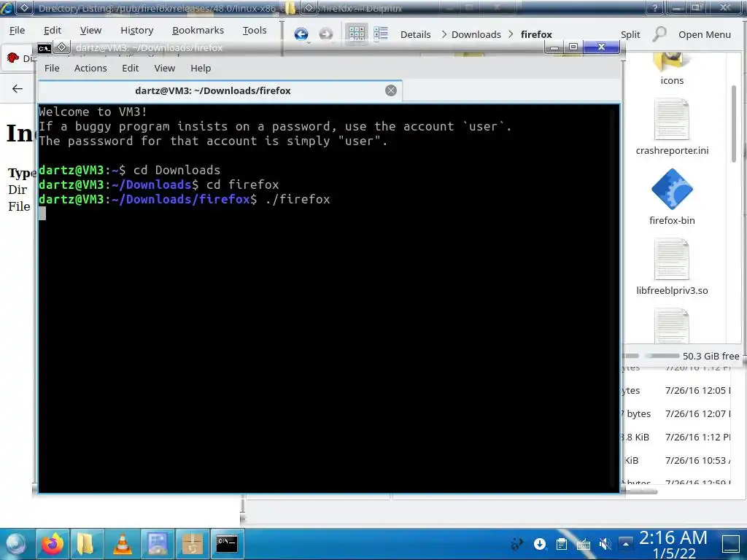Toggle muted volume tray icon
The image size is (747, 560).
click(605, 543)
